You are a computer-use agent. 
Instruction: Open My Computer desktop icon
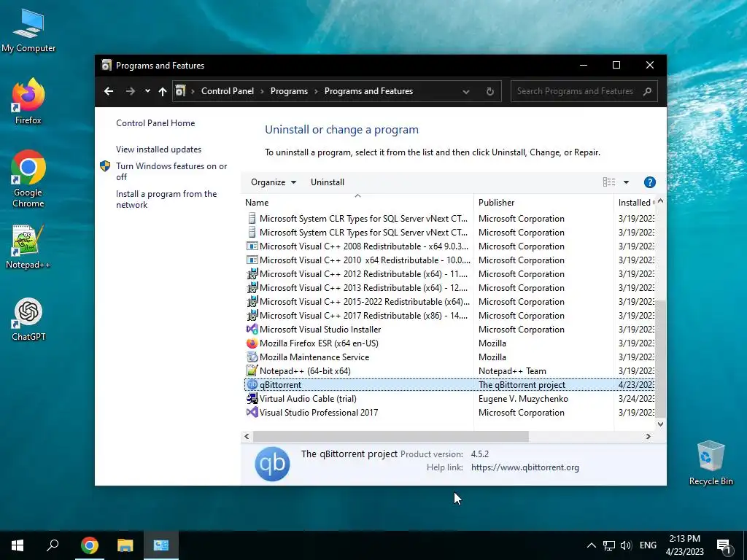(x=28, y=31)
